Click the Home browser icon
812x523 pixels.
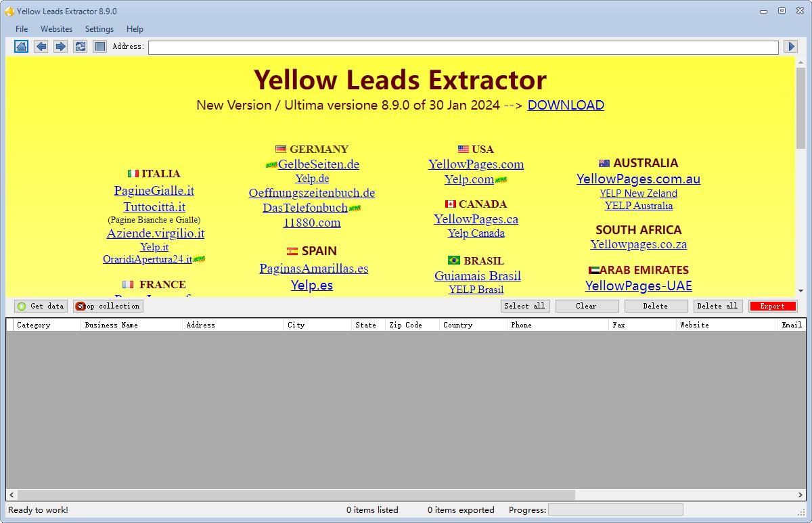tap(22, 46)
